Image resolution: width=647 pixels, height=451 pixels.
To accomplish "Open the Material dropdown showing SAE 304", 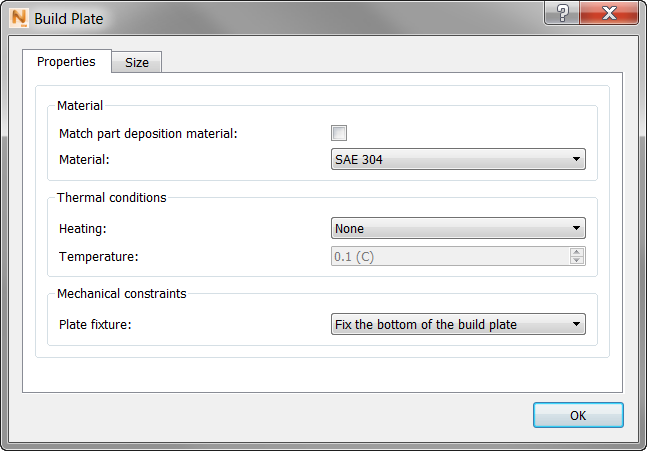I will [458, 159].
